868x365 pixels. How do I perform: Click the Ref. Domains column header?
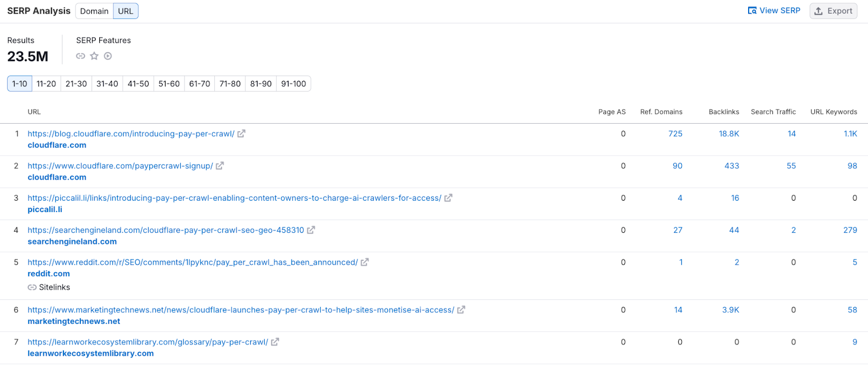[x=661, y=112]
